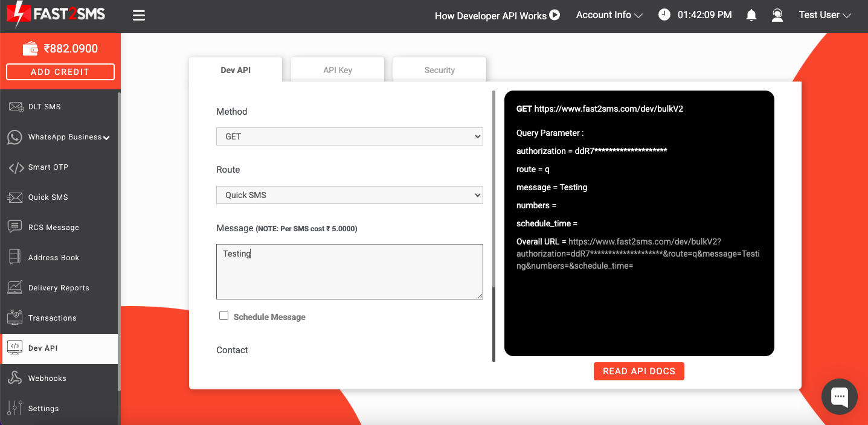Enable the Schedule Message checkbox
Viewport: 868px width, 425px height.
pos(223,316)
